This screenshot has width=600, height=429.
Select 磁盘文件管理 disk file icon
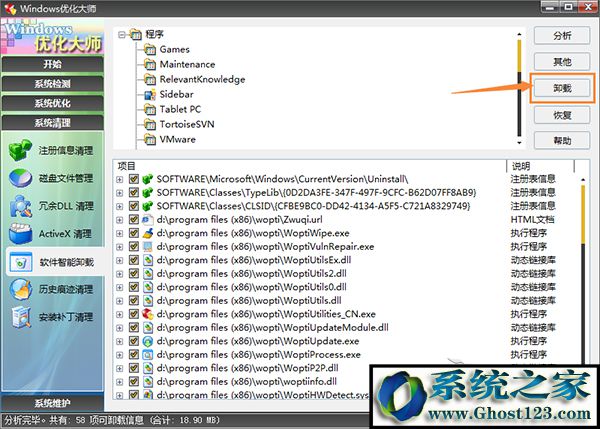click(21, 180)
